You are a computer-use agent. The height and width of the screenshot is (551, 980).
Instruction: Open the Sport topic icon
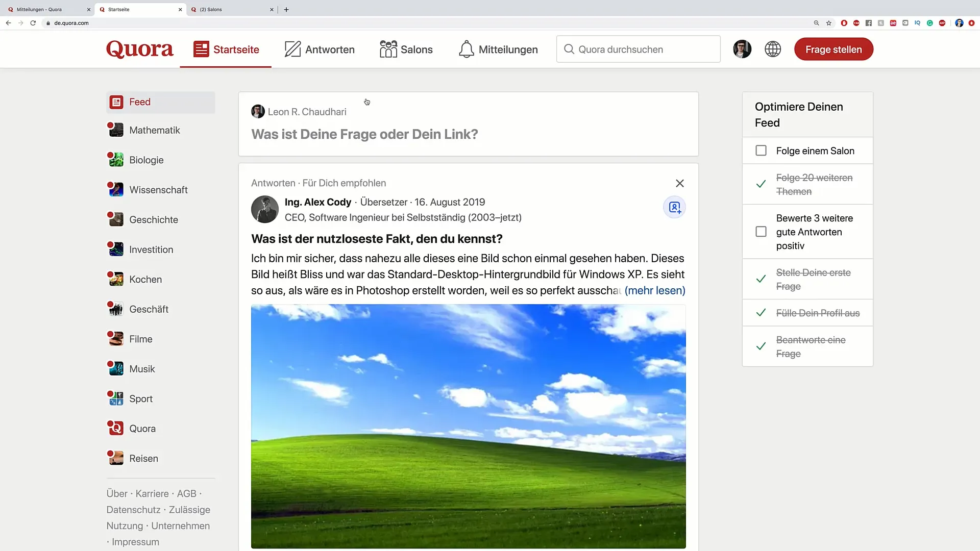pyautogui.click(x=116, y=398)
